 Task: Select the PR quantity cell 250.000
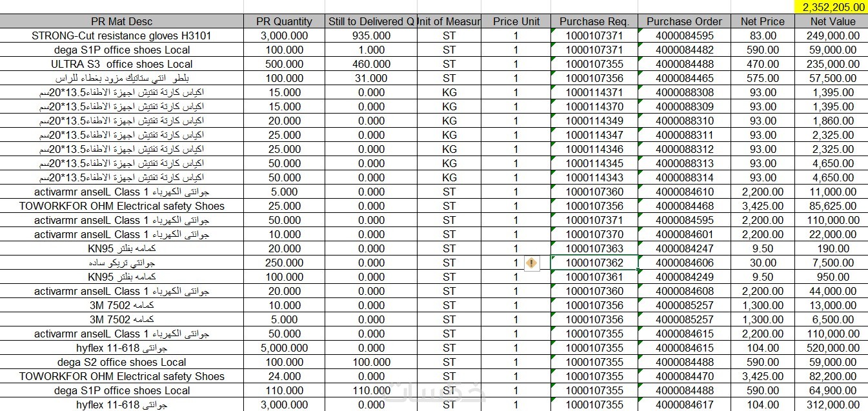(x=284, y=263)
